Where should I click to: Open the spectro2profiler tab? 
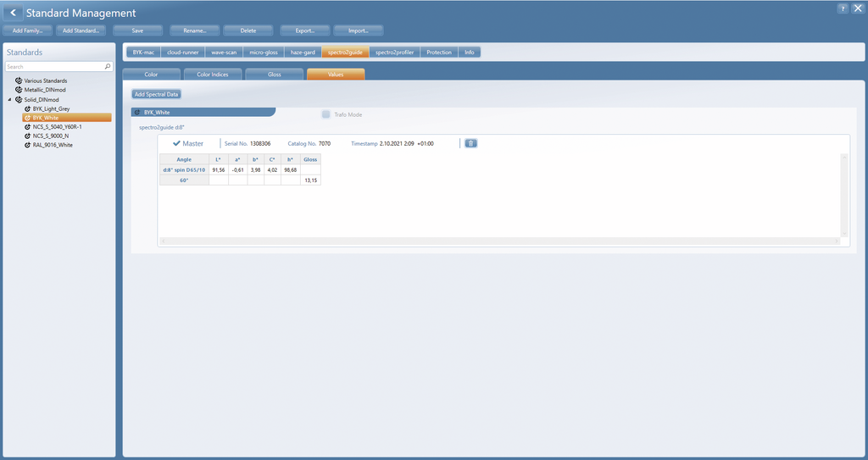(395, 52)
